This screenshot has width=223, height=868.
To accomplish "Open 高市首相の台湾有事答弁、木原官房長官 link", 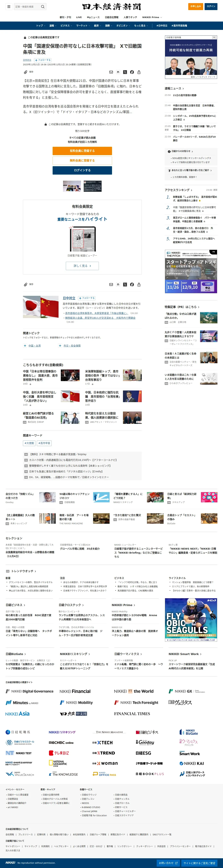I will [96, 313].
